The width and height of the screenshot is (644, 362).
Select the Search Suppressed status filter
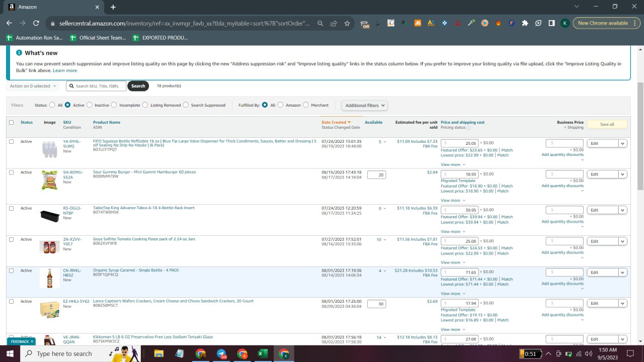[x=186, y=105]
